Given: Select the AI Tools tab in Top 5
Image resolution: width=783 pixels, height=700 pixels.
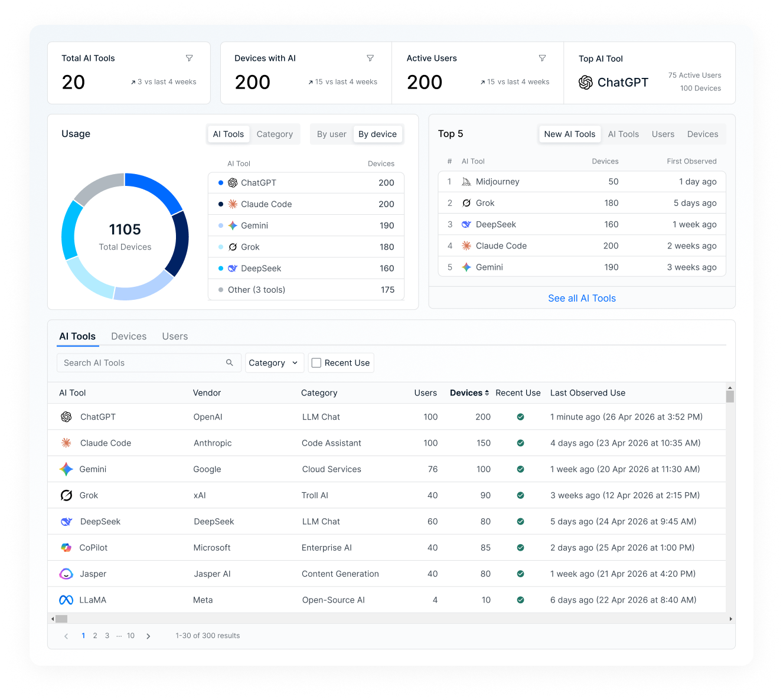Looking at the screenshot, I should [624, 134].
